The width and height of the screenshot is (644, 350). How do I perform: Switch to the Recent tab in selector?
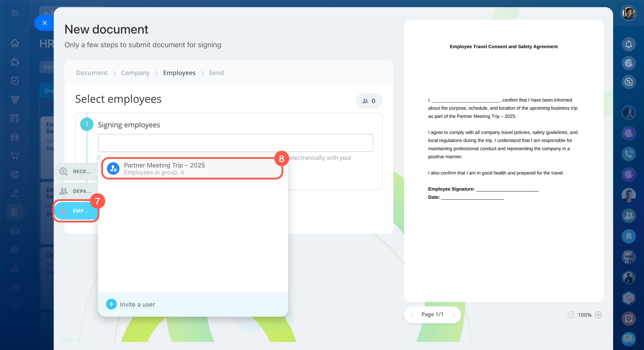pyautogui.click(x=76, y=171)
